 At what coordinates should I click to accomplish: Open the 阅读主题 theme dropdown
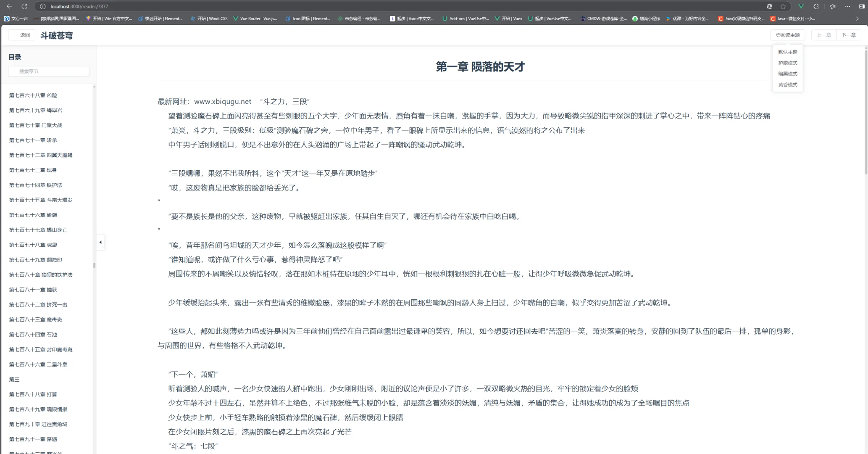[788, 35]
